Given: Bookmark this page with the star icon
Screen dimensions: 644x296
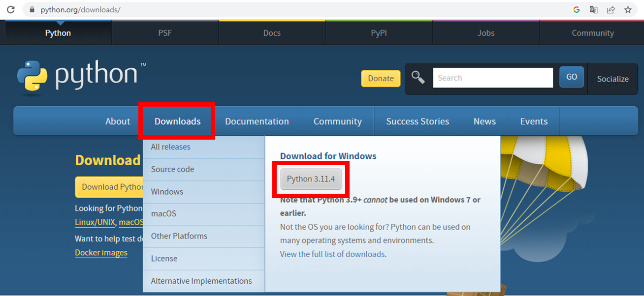Looking at the screenshot, I should 628,9.
